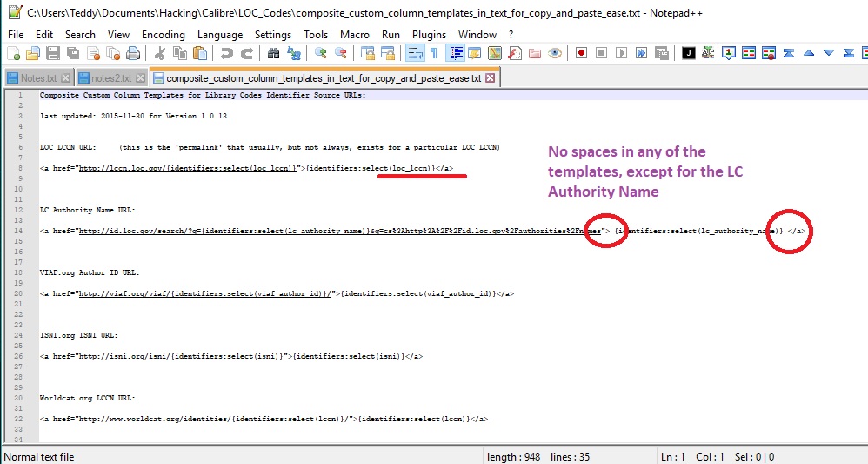868x464 pixels.
Task: Click 'VIAF.org Author ID URL:' text line
Action: [90, 272]
